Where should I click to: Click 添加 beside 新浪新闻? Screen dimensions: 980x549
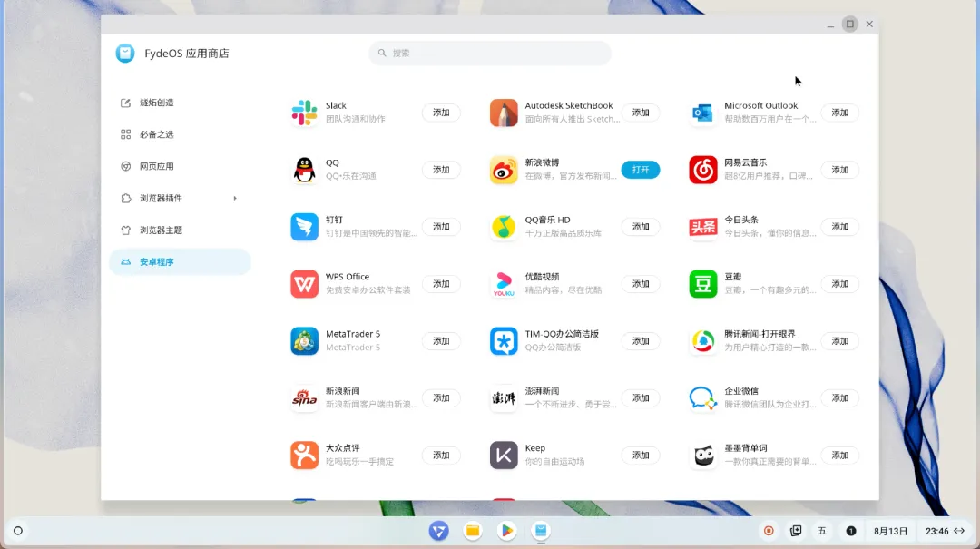point(441,397)
